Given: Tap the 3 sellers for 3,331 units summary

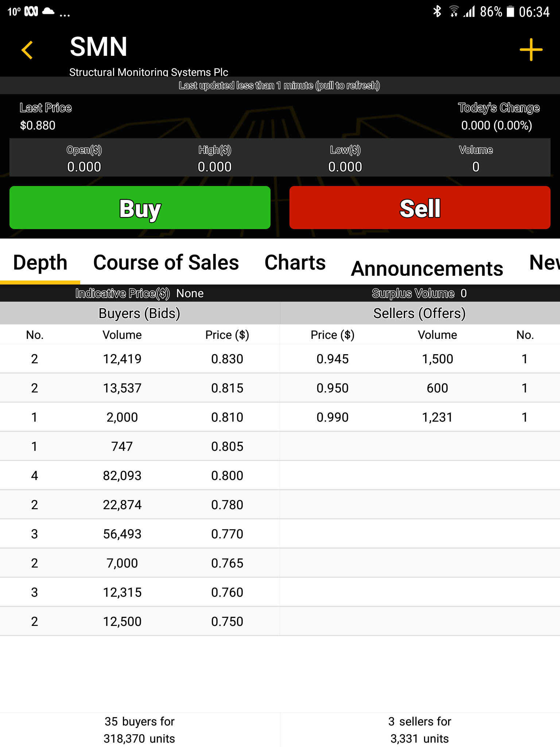Looking at the screenshot, I should (420, 730).
